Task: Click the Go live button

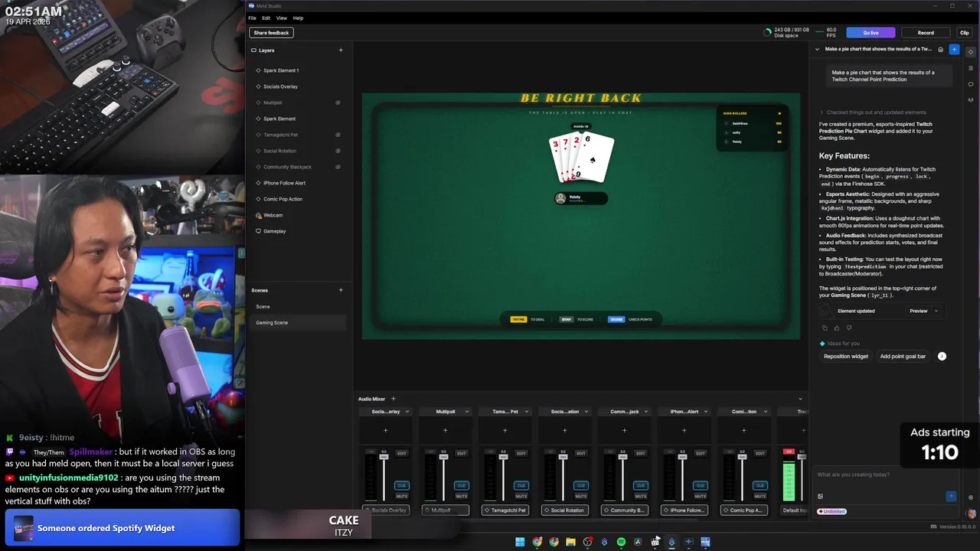Action: tap(871, 33)
